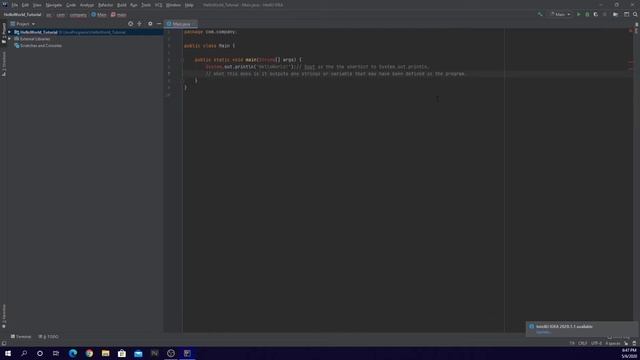
Task: Open the Run menu
Action: (x=134, y=5)
